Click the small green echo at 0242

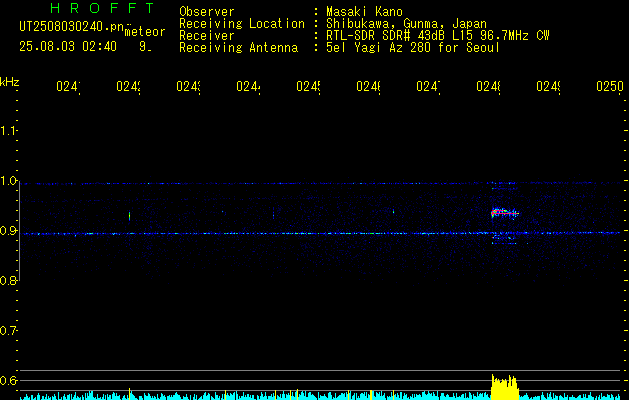[129, 216]
